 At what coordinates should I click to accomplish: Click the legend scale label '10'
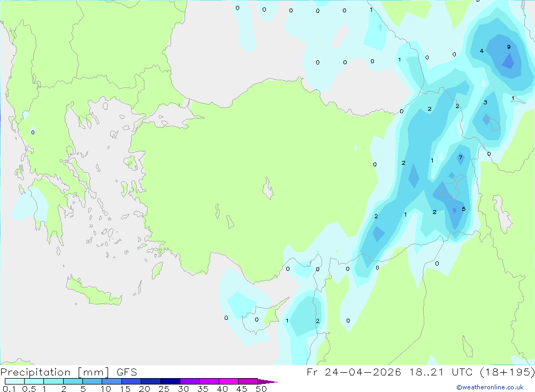[105, 389]
